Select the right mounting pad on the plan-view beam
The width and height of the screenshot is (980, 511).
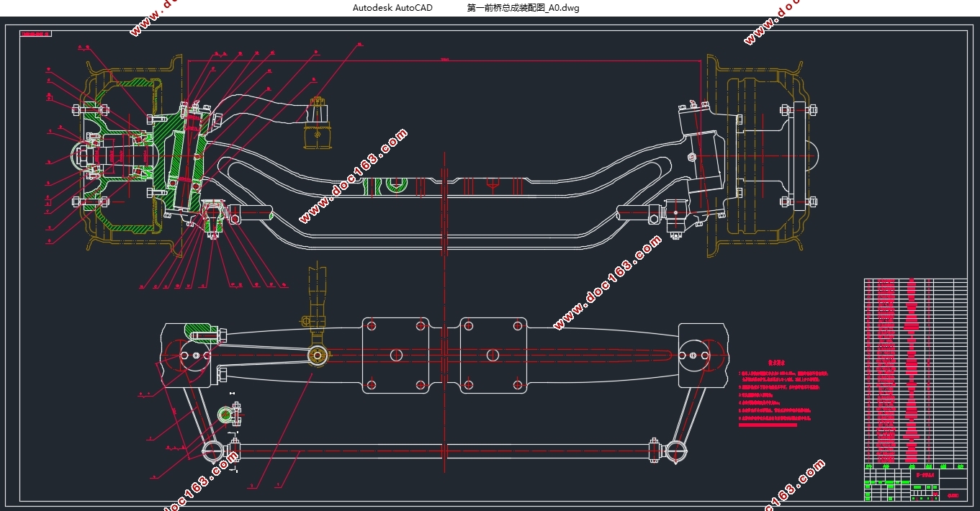click(493, 355)
